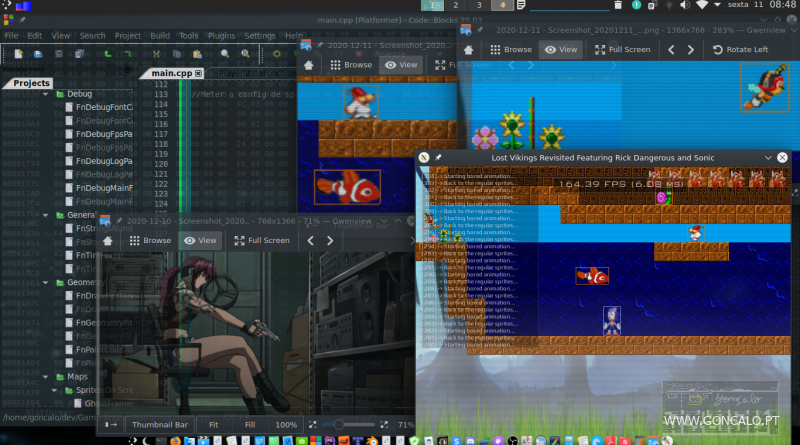The width and height of the screenshot is (800, 445).
Task: Toggle Browse mode in 71% Gwenview window
Action: click(150, 240)
